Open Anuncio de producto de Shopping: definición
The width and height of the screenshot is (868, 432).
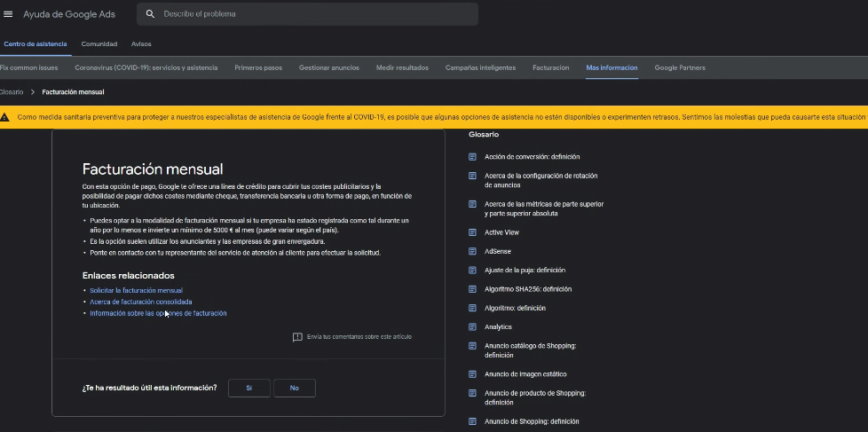[x=535, y=397]
